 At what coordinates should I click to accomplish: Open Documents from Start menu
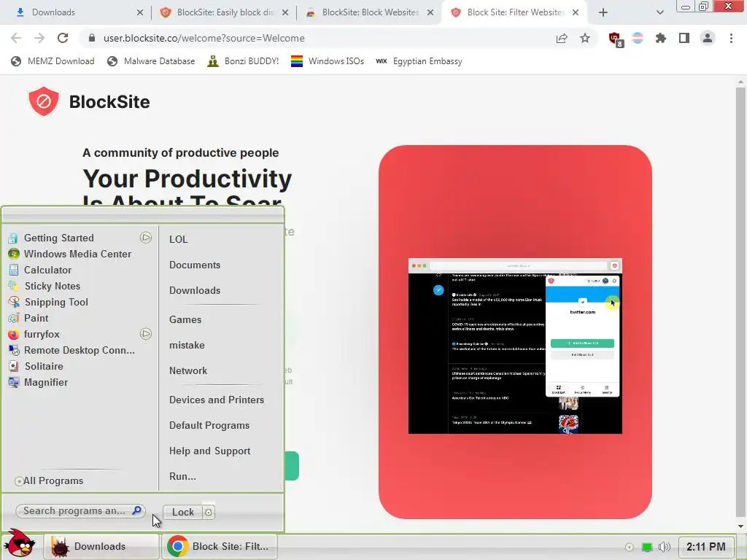[195, 265]
